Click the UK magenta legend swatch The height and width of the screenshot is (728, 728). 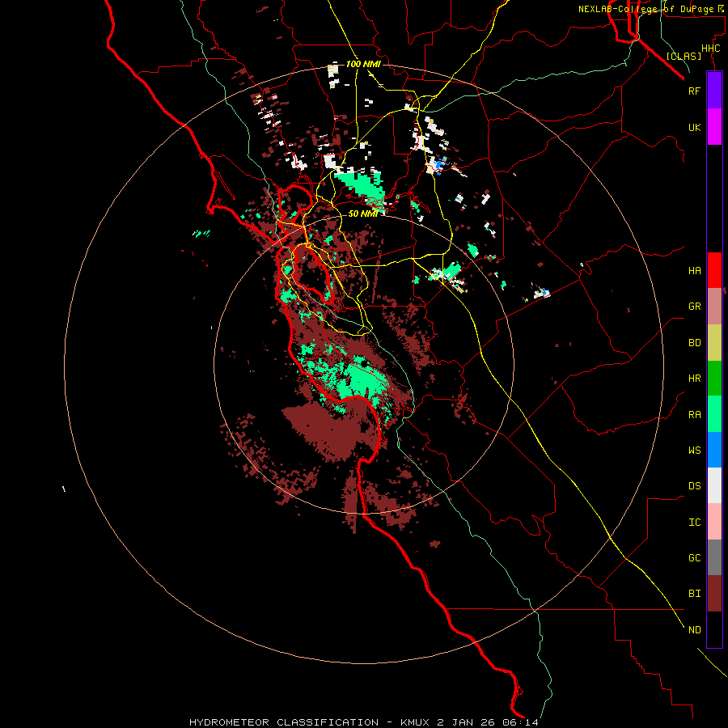click(714, 127)
